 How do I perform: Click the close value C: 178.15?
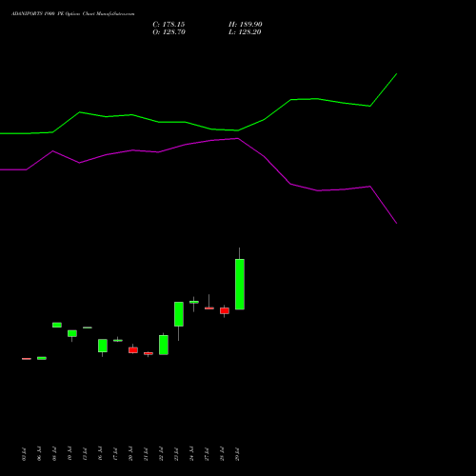coord(169,25)
